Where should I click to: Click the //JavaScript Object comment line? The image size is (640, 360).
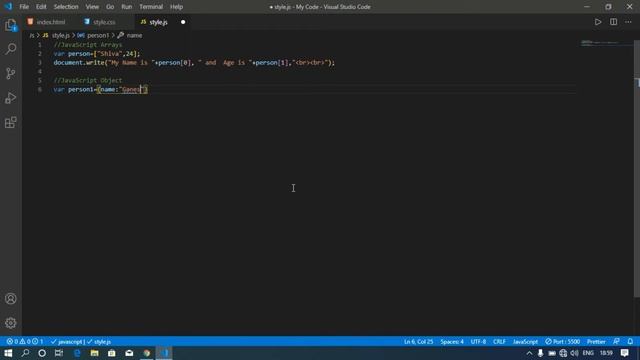[x=88, y=80]
